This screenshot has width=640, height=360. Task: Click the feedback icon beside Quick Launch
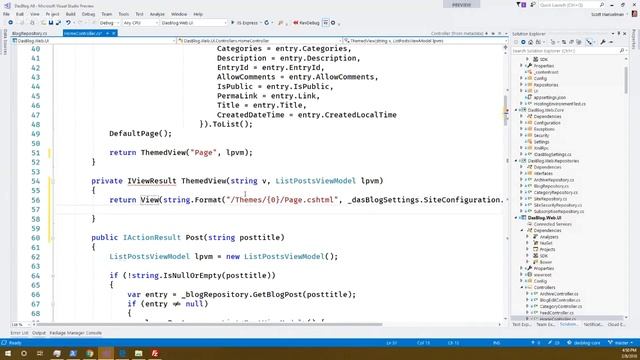point(532,4)
